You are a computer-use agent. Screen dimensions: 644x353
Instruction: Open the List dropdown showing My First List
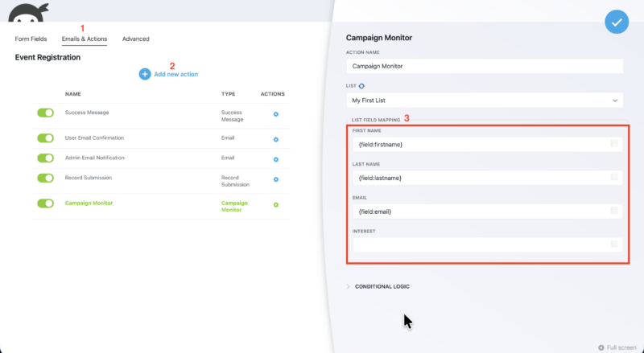485,101
